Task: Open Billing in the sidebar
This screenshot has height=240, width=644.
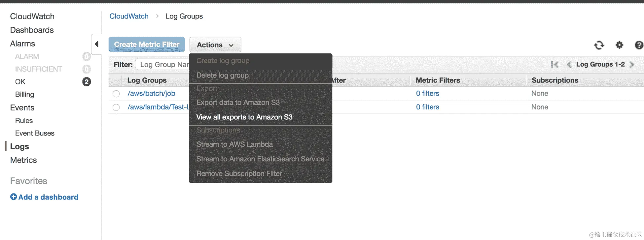Action: click(25, 94)
